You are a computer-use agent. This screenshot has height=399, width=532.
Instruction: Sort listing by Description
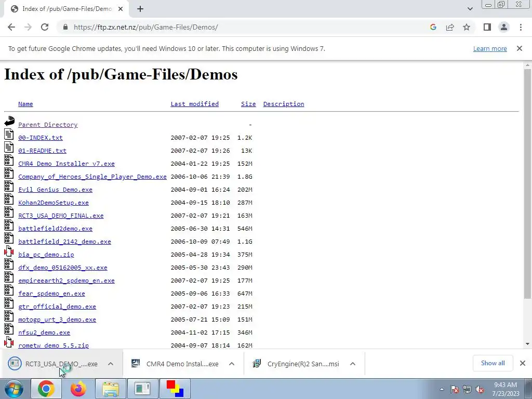click(x=284, y=104)
